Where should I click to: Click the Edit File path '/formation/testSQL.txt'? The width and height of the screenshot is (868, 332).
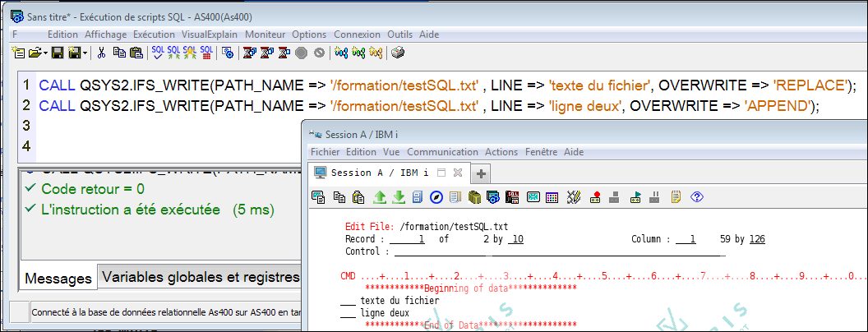click(x=453, y=226)
